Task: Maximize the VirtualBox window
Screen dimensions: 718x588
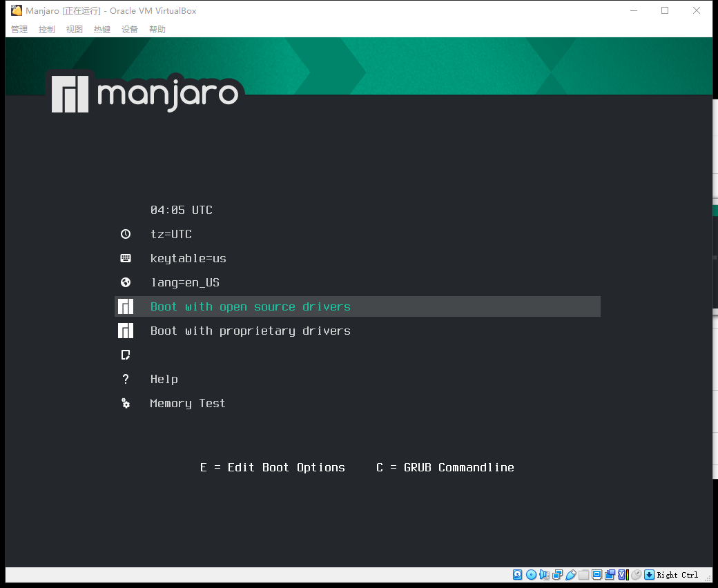Action: point(665,10)
